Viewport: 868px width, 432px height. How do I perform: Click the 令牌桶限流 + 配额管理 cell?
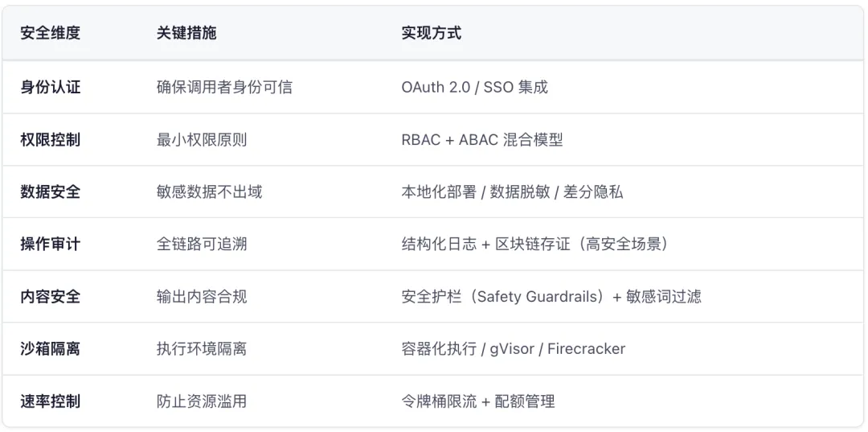[478, 401]
